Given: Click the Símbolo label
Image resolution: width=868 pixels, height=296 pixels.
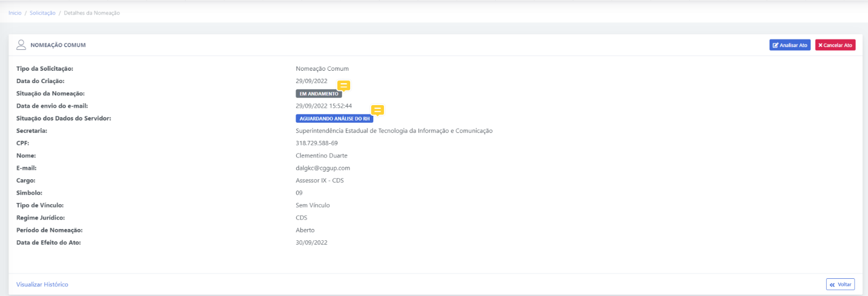Looking at the screenshot, I should click(x=29, y=193).
